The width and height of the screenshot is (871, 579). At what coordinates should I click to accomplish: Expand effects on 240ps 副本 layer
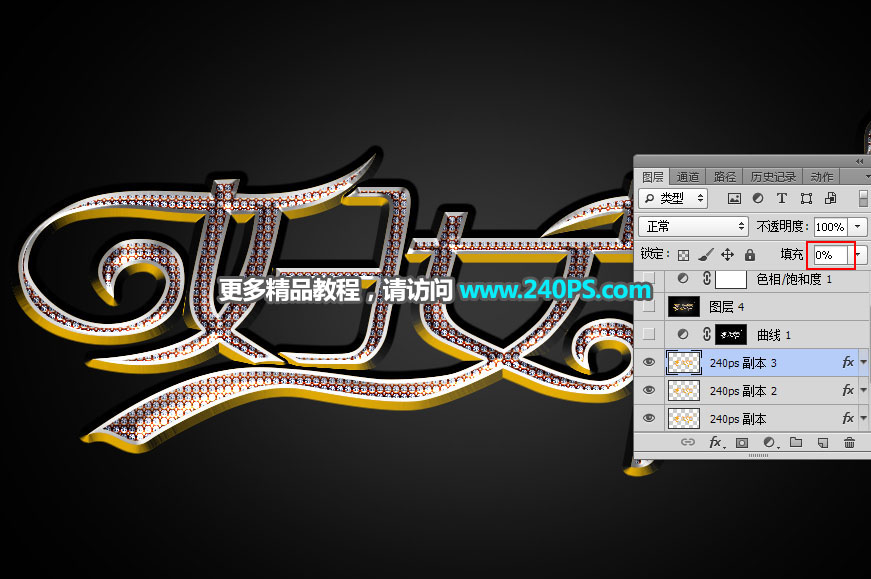tap(864, 418)
